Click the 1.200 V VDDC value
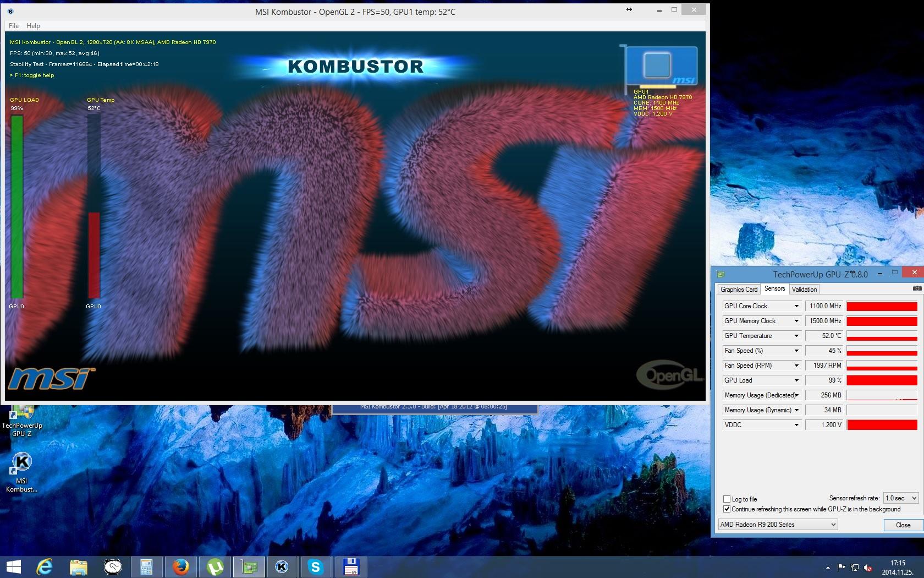Screen dimensions: 924x578 pos(824,425)
